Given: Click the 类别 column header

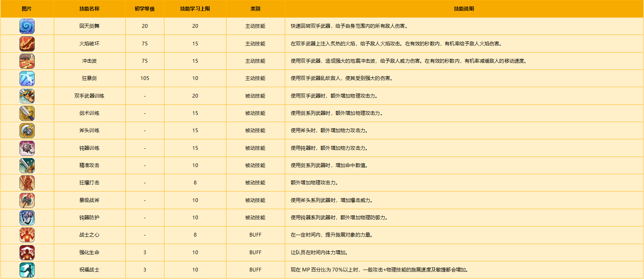Looking at the screenshot, I should pos(255,9).
